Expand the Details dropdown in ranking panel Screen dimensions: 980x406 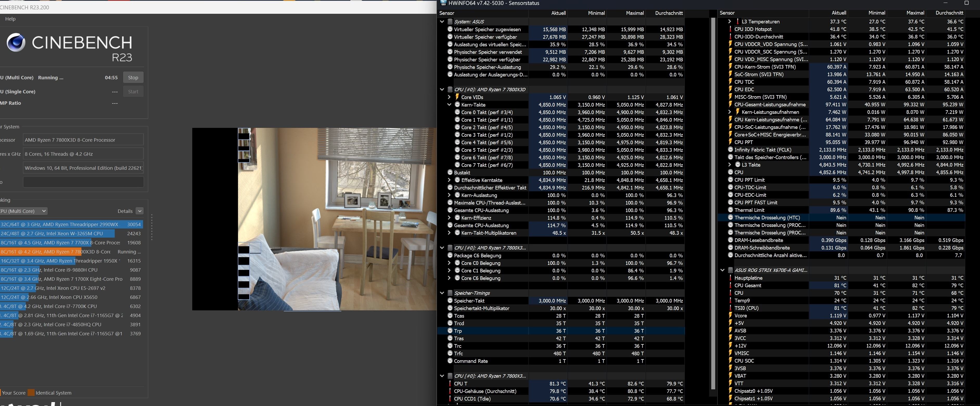140,211
